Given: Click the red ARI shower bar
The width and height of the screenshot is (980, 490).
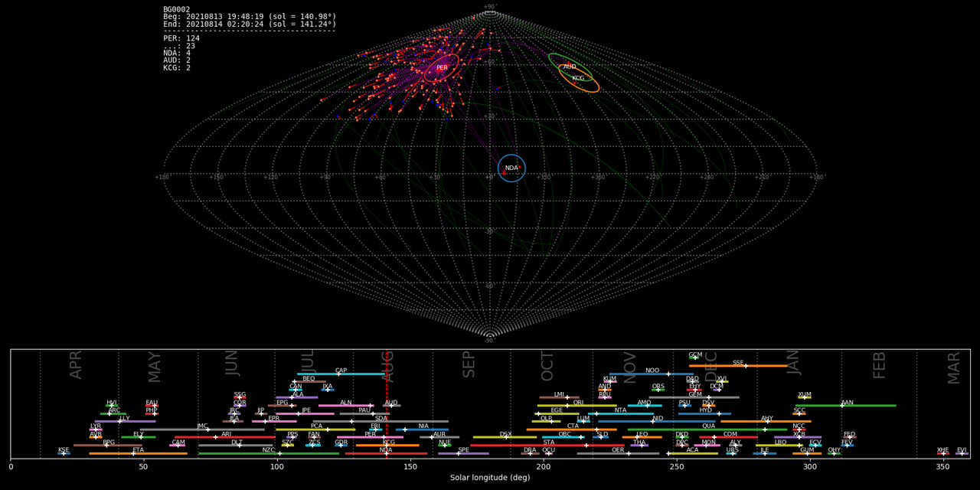Looking at the screenshot, I should coord(224,437).
